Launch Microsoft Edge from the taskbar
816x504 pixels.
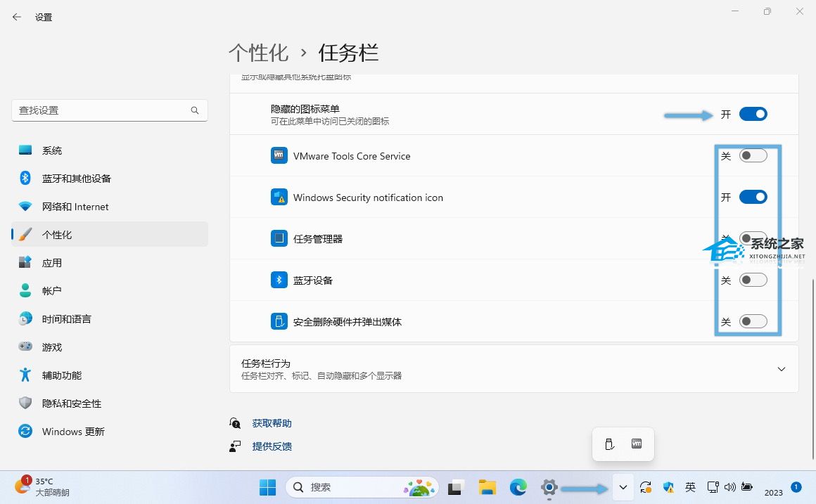pyautogui.click(x=518, y=486)
